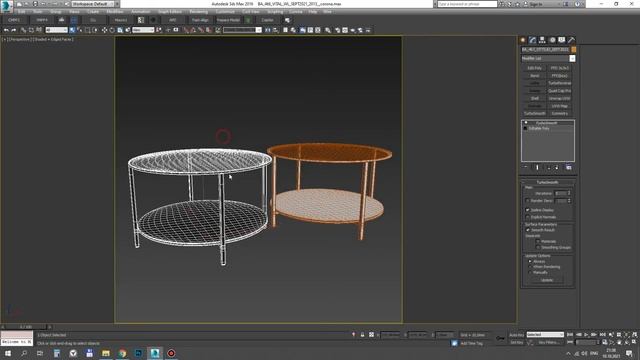Screen dimensions: 640x360
Task: Select the Manually update radio button
Action: [530, 272]
